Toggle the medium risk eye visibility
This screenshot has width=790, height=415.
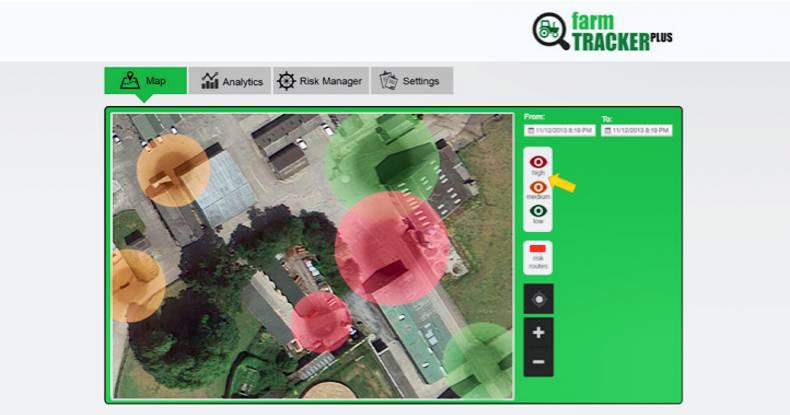(538, 187)
